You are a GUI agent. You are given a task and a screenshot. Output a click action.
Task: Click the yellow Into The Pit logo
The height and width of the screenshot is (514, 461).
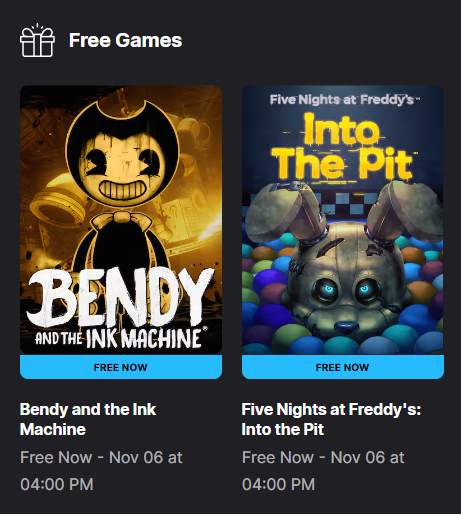tap(343, 147)
